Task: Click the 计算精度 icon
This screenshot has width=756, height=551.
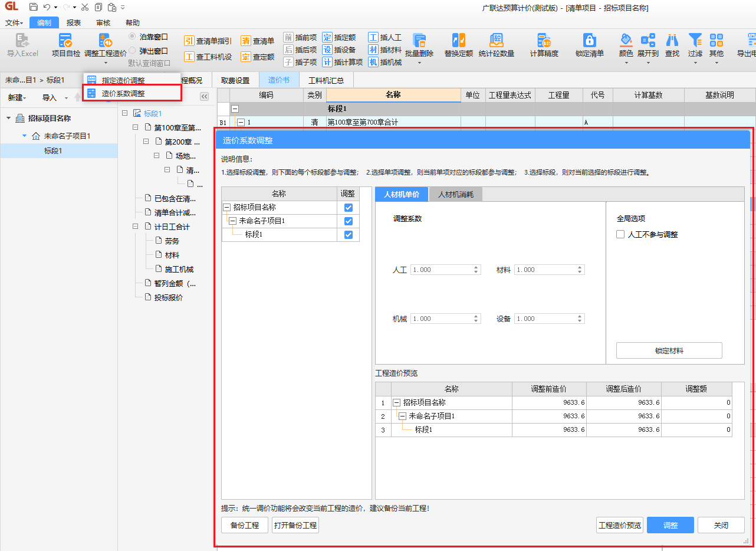Action: pos(544,40)
